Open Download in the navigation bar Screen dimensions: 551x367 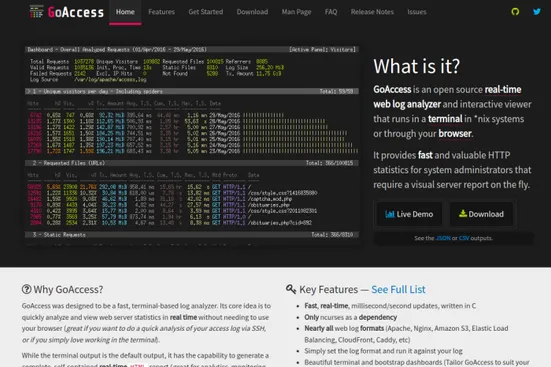[252, 12]
